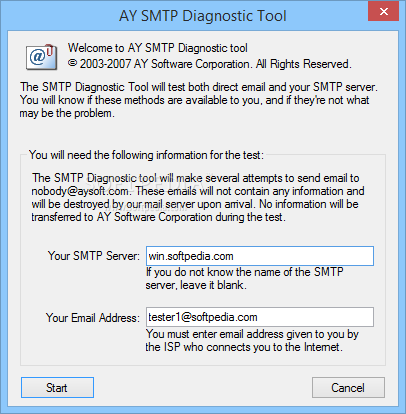The height and width of the screenshot is (414, 406).
Task: Click the paragraph starting 'The SMTP Diagnostic Tool will test'
Action: point(199,100)
